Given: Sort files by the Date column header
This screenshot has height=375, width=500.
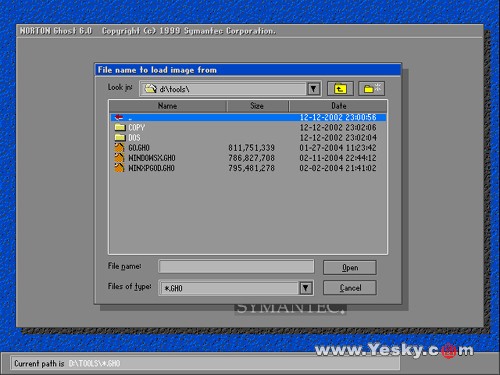Looking at the screenshot, I should click(x=338, y=106).
